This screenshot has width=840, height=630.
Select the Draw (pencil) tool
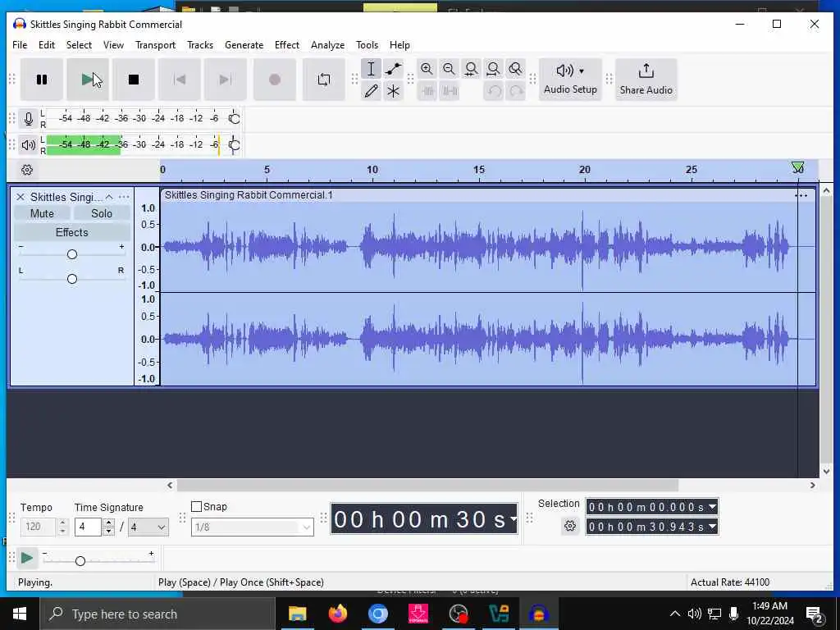tap(371, 91)
